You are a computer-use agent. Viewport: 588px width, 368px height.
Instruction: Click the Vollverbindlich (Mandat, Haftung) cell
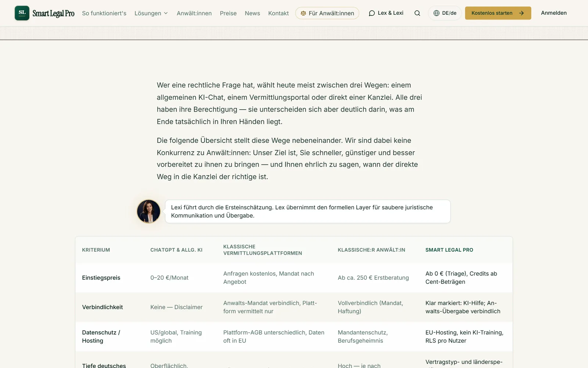(x=370, y=307)
